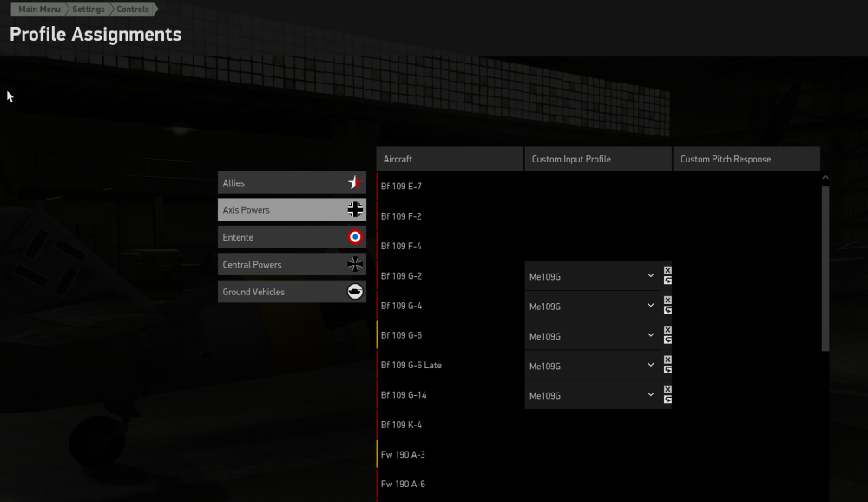868x502 pixels.
Task: Open the input profile dropdown for Bf 109 G-14
Action: [x=593, y=395]
